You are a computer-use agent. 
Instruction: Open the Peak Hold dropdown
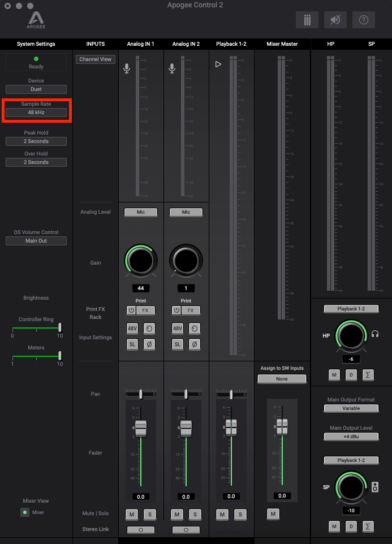pos(36,141)
